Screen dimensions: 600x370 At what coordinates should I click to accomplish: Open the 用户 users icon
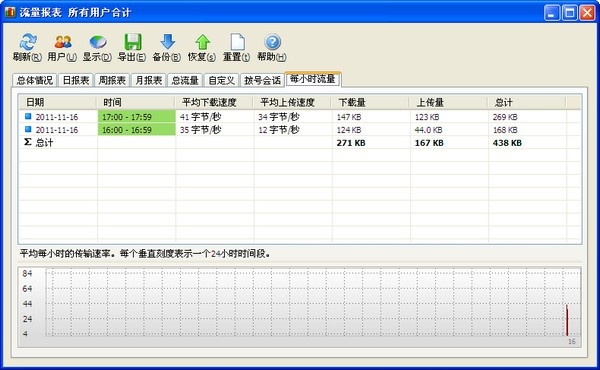(x=62, y=42)
